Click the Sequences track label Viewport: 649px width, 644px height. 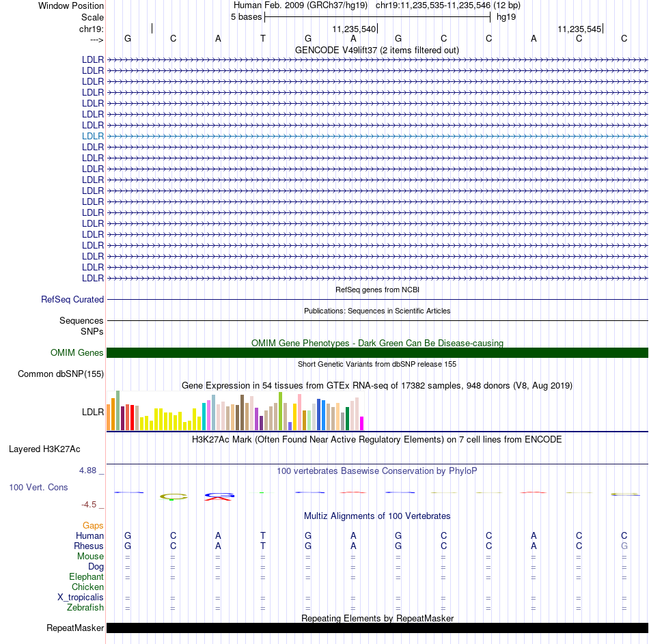coord(81,320)
